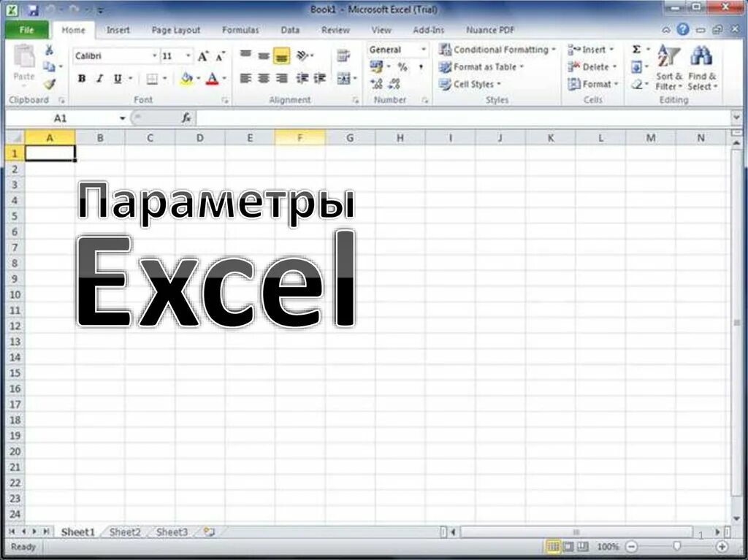Expand Format as Table menu
This screenshot has height=560, width=748.
(x=481, y=66)
